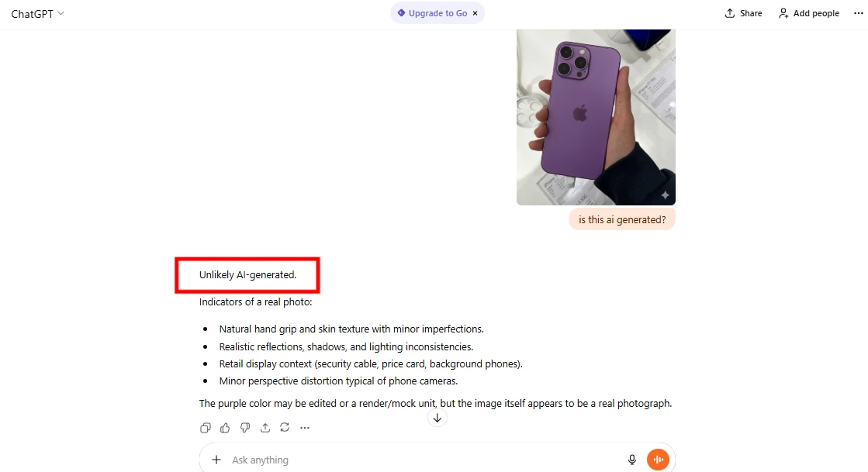Viewport: 868px width, 472px height.
Task: Start voice dictation with microphone icon
Action: pos(631,460)
